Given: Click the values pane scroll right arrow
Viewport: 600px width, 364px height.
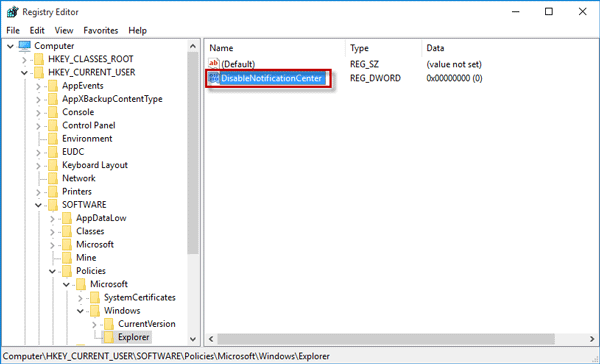Looking at the screenshot, I should click(x=592, y=339).
